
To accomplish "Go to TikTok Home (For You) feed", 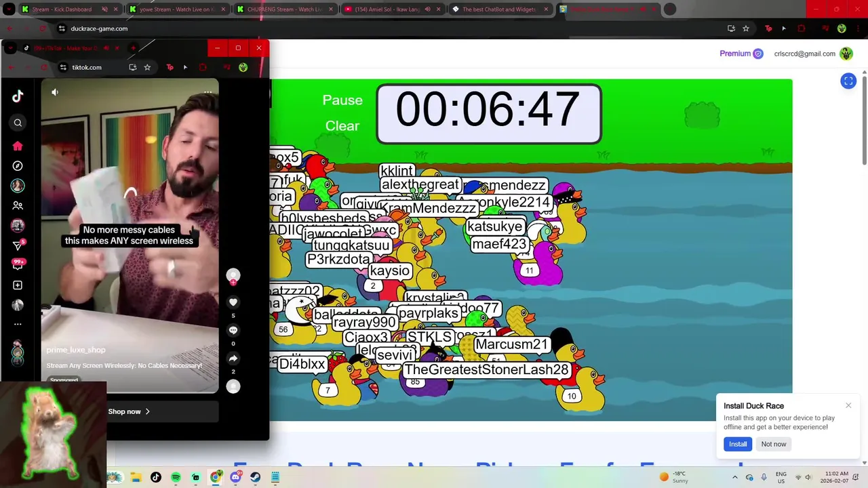I will (18, 146).
